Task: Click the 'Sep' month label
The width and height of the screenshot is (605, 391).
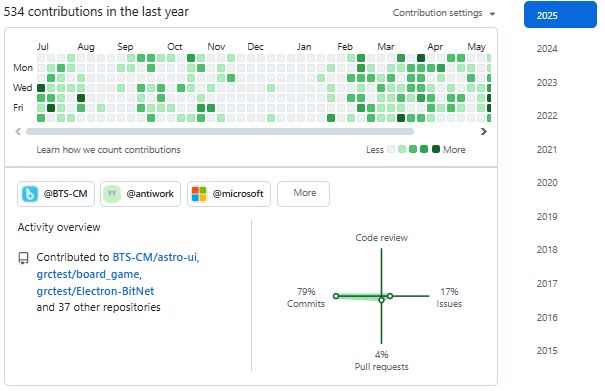Action: coord(125,47)
